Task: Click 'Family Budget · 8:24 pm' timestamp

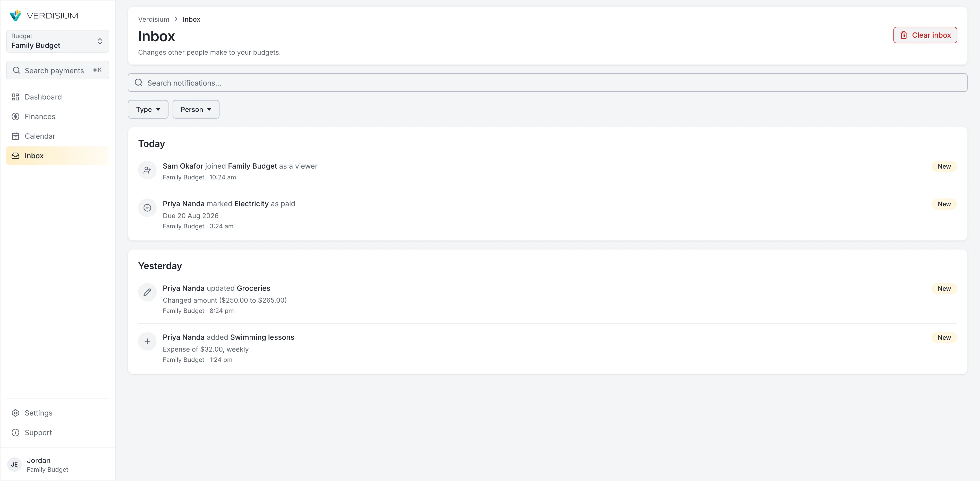Action: (x=198, y=311)
